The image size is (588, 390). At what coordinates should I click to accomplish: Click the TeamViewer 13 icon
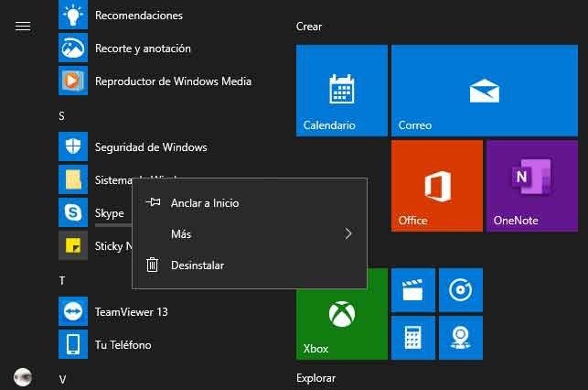click(x=73, y=311)
